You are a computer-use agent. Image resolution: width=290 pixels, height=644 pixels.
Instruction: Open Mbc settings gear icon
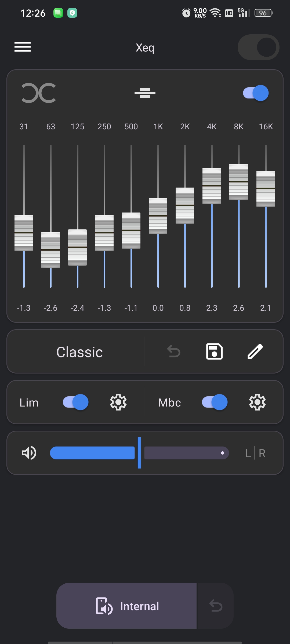click(257, 402)
